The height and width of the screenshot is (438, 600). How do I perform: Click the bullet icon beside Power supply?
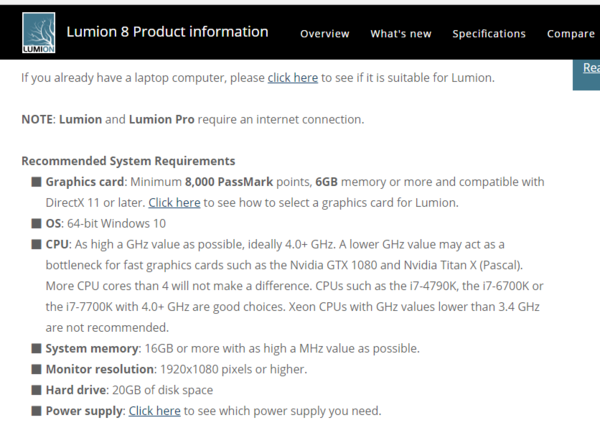point(36,411)
